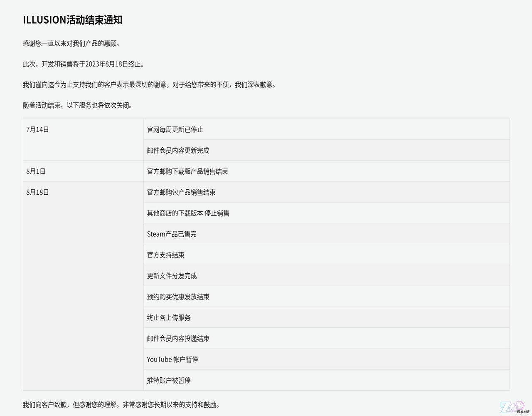
Task: Click the 预约购买优惠发放结束 row
Action: pyautogui.click(x=178, y=297)
